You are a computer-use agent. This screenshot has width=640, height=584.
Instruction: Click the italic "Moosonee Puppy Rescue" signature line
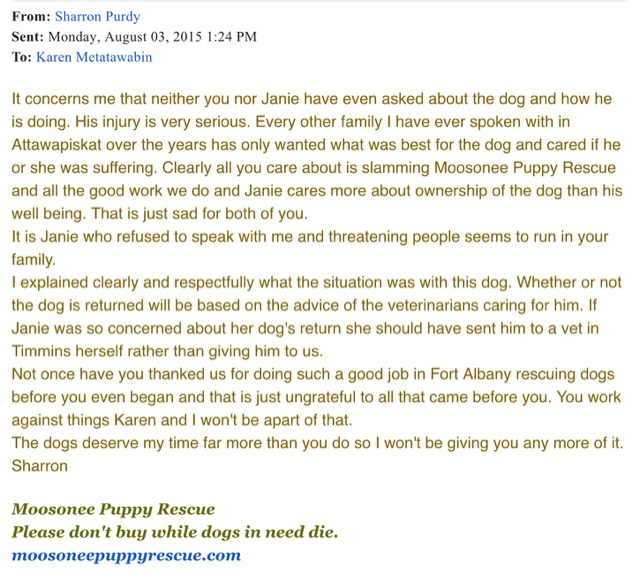[113, 509]
